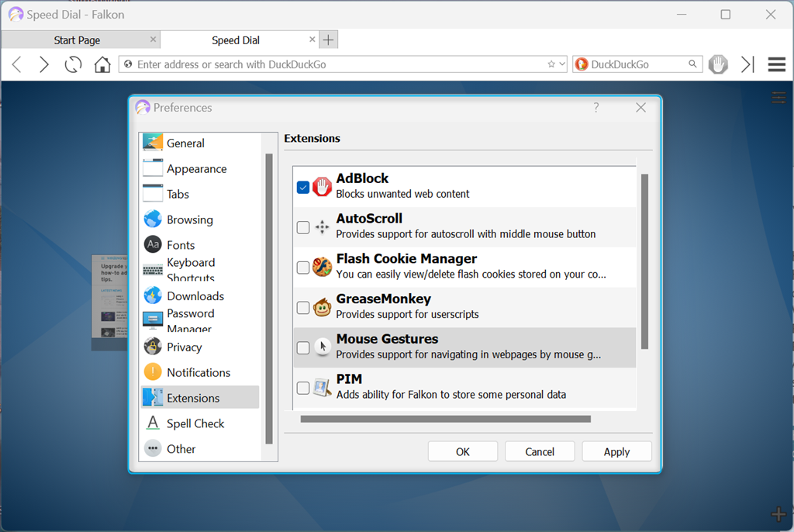Viewport: 794px width, 532px height.
Task: Open Browsing preferences section
Action: pyautogui.click(x=200, y=220)
